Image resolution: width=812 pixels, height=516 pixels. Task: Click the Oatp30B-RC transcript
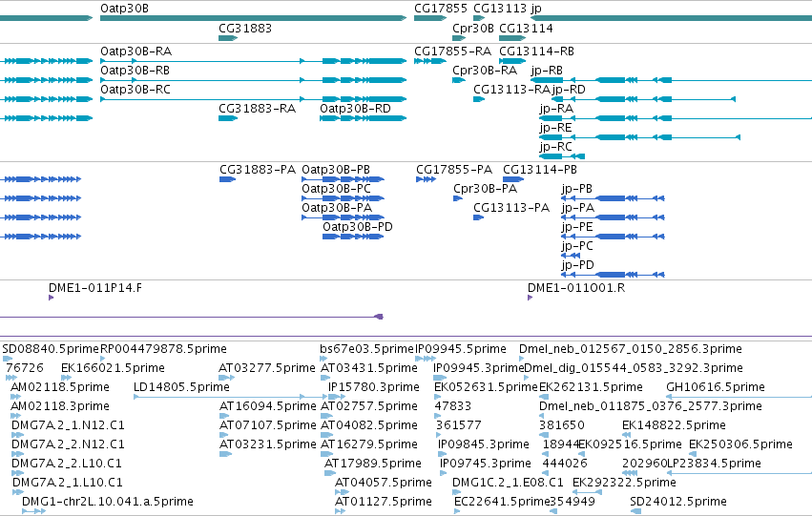[253, 99]
